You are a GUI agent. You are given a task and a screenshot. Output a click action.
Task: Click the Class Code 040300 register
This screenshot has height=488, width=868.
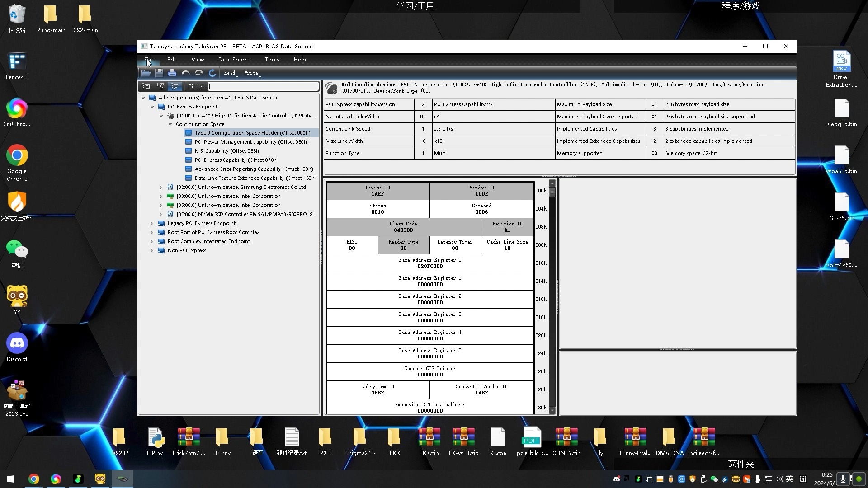(403, 227)
